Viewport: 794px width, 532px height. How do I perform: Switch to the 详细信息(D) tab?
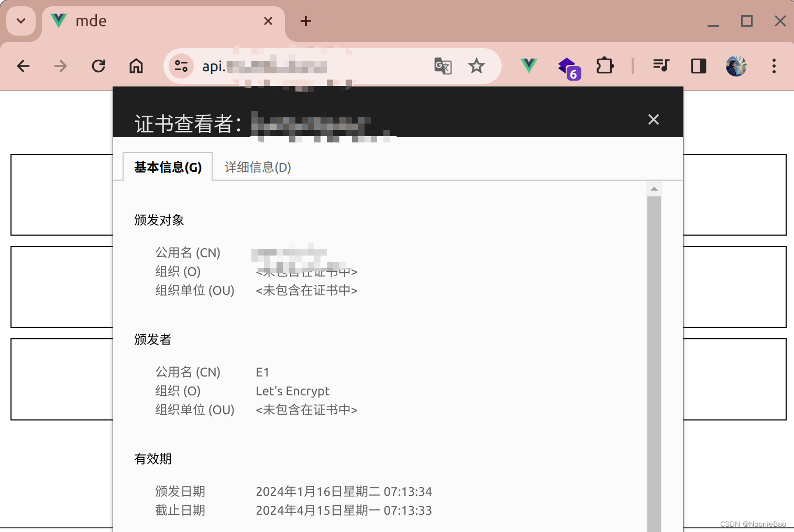[257, 167]
